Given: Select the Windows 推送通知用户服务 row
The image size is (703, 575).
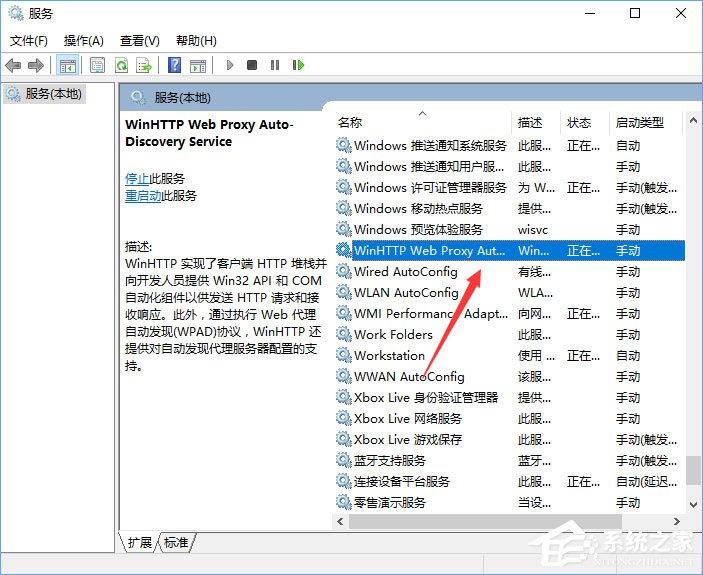Looking at the screenshot, I should pyautogui.click(x=510, y=167).
